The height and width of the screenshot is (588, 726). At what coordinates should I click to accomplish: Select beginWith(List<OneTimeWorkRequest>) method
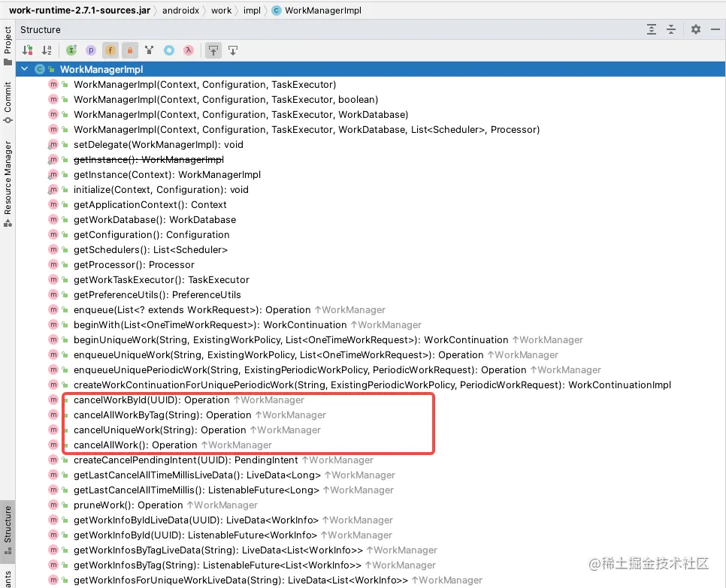247,324
